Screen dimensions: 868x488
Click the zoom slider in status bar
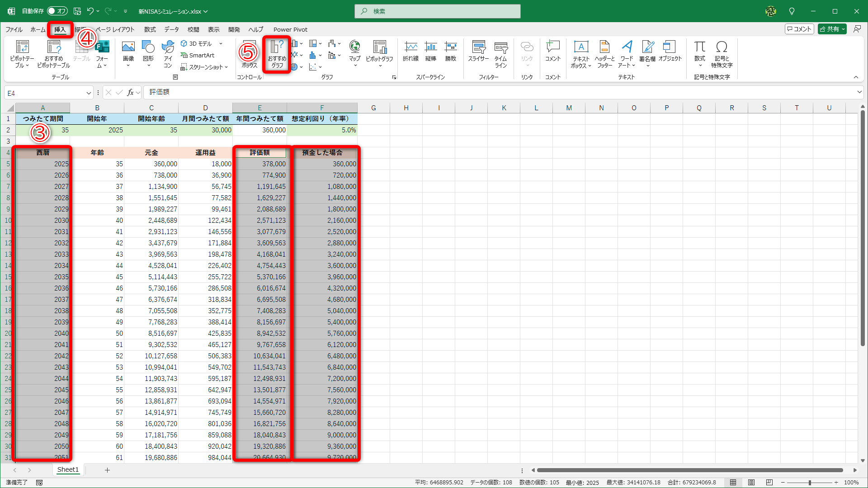click(x=810, y=483)
